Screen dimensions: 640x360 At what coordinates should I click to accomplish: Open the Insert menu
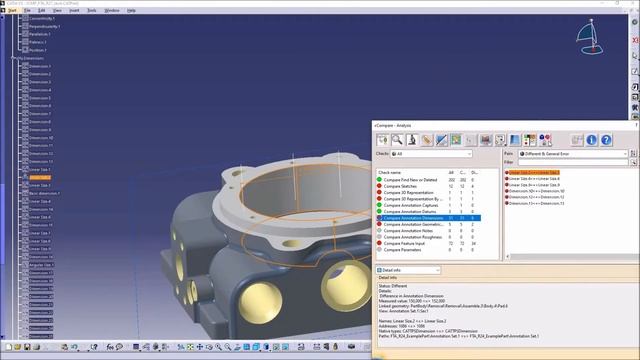74,10
